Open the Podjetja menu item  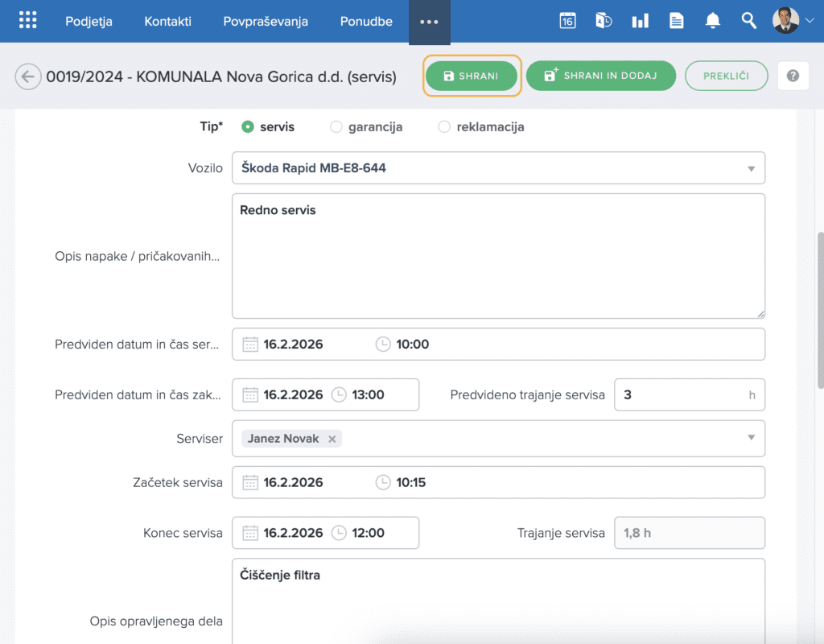pyautogui.click(x=89, y=21)
